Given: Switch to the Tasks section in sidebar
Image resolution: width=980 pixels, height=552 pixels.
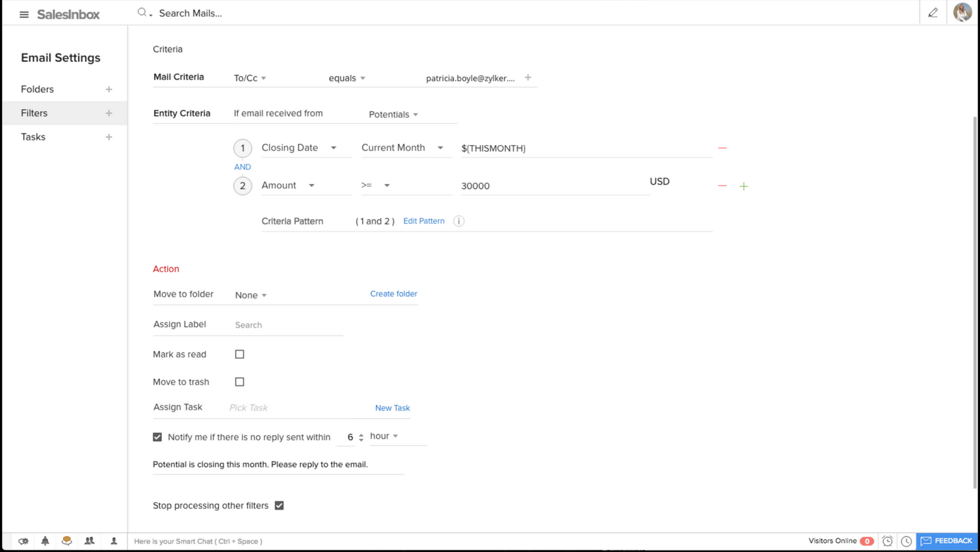Looking at the screenshot, I should [33, 137].
